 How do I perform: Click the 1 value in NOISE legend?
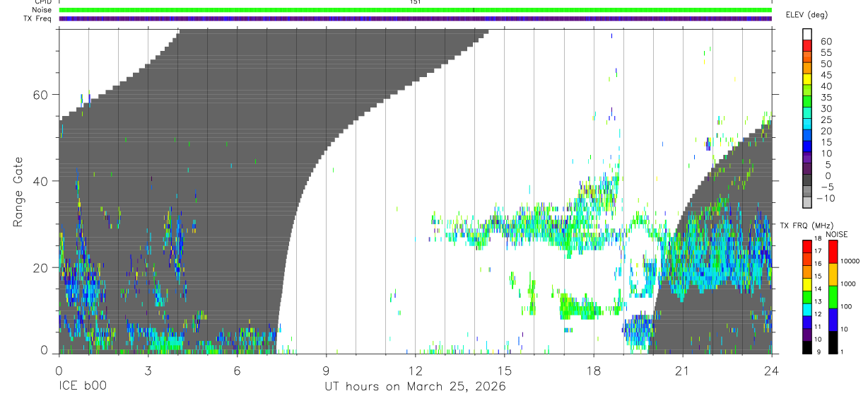pos(843,352)
